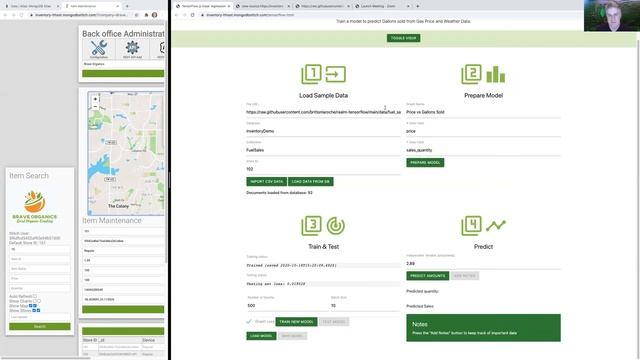Toggle the right Show Map checkbox
Screen dimensions: 640x360
(35, 306)
